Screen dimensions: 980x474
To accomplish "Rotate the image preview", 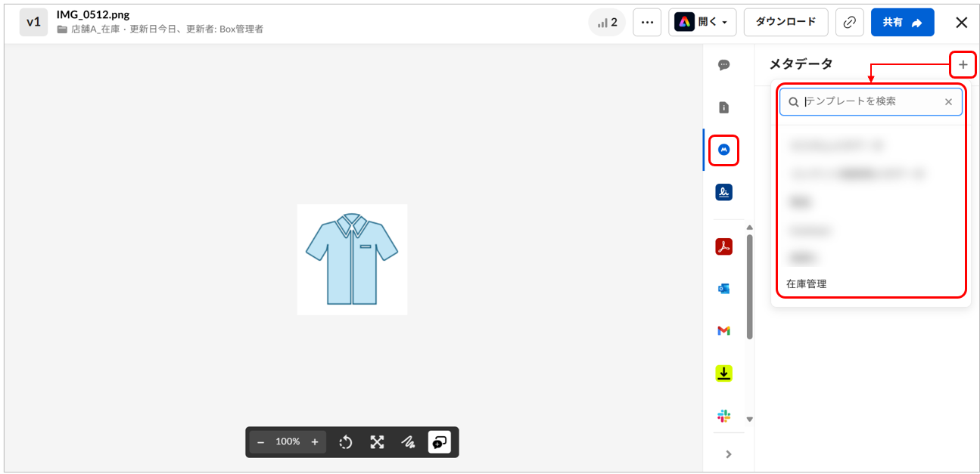I will [x=346, y=442].
